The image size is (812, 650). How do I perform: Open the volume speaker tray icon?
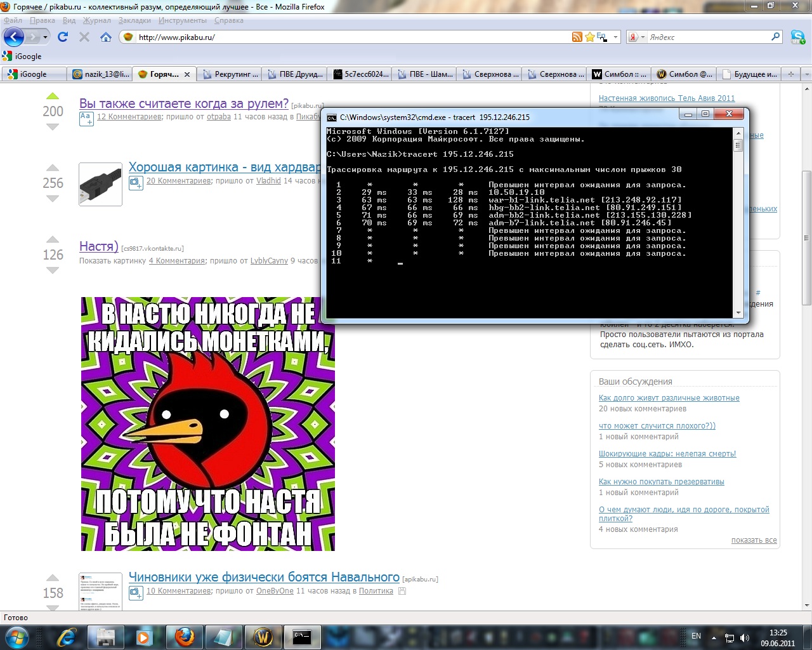[745, 637]
